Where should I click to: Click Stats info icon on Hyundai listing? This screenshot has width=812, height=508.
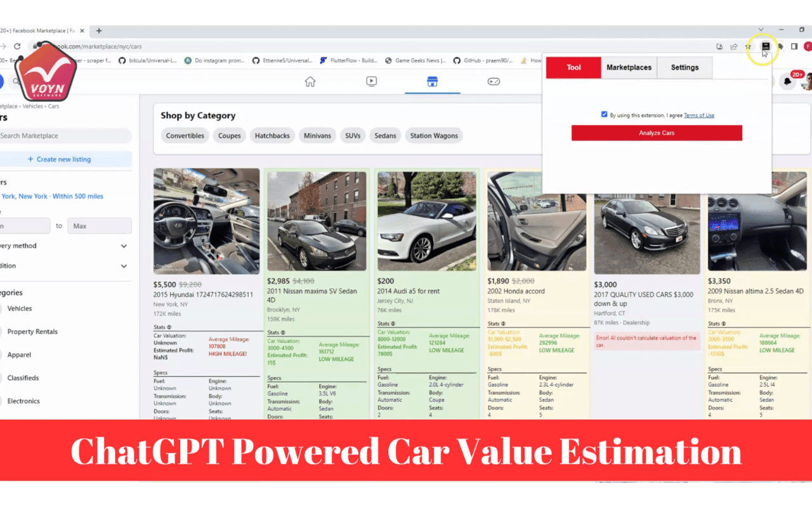click(169, 328)
